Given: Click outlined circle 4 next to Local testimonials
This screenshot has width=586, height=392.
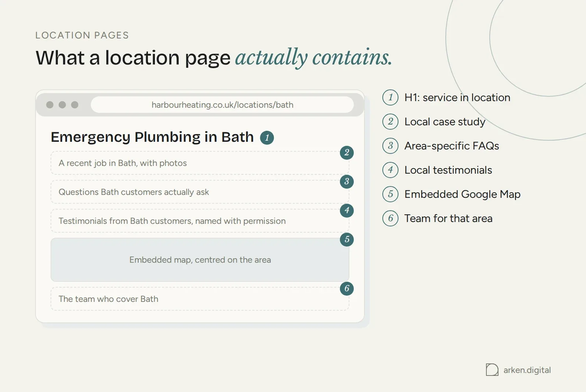Looking at the screenshot, I should 390,170.
